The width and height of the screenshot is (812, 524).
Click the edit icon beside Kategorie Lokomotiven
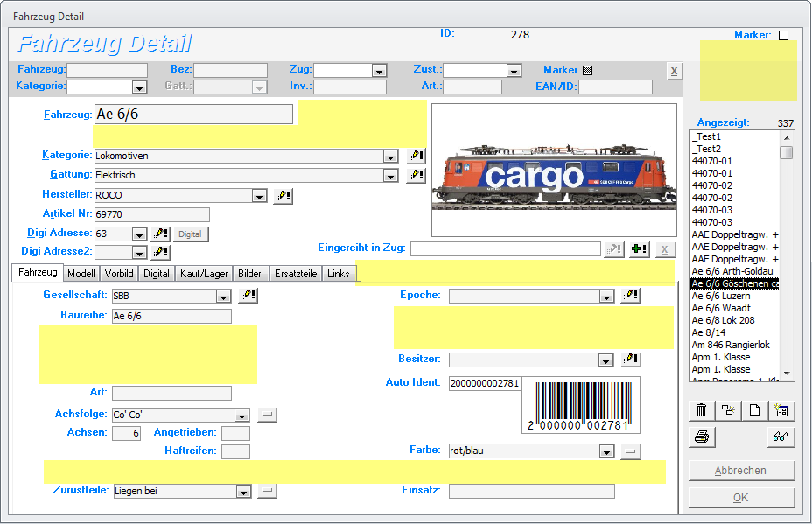click(416, 156)
